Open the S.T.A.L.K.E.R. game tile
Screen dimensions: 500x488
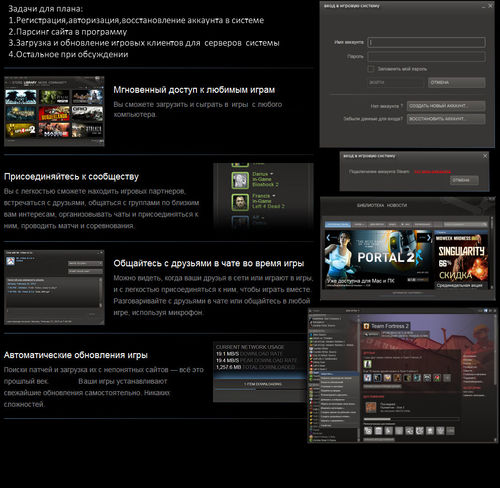(87, 130)
